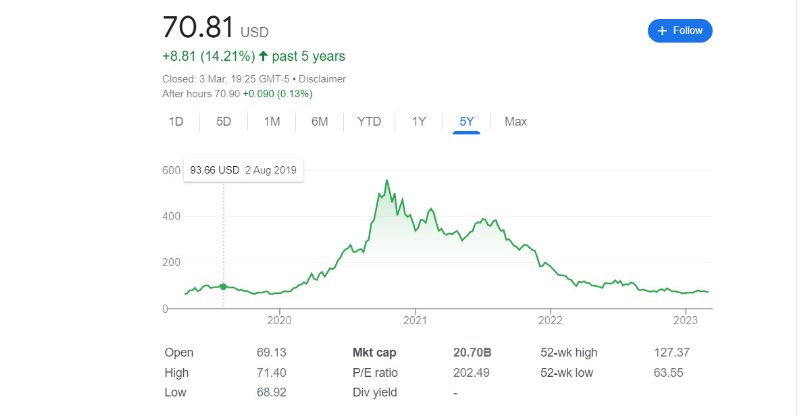This screenshot has height=416, width=806.
Task: Choose the YTD range tab
Action: (x=369, y=122)
